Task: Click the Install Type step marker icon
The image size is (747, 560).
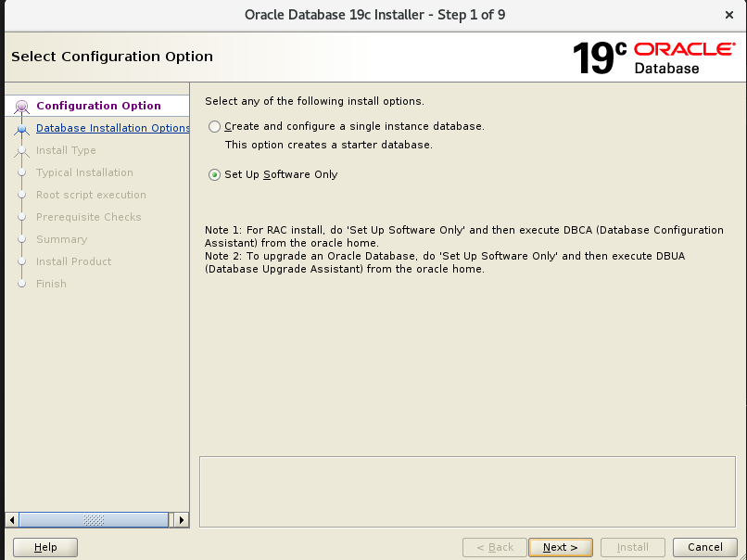Action: point(21,151)
